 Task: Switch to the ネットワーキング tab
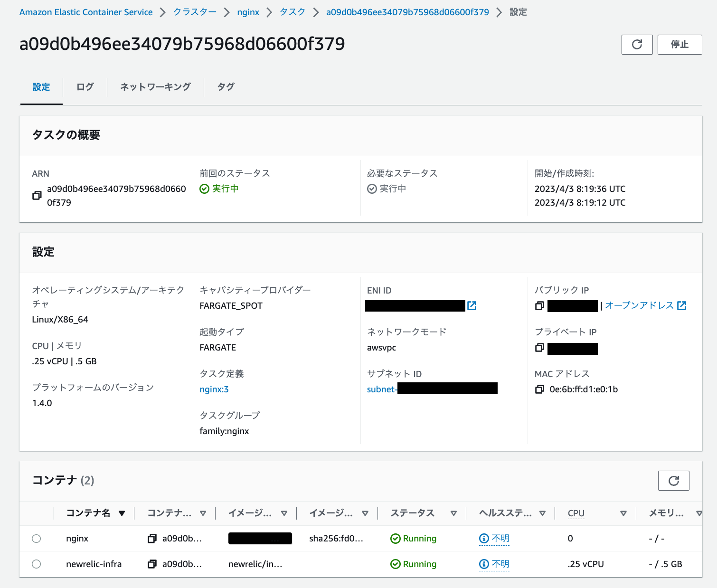click(x=155, y=87)
